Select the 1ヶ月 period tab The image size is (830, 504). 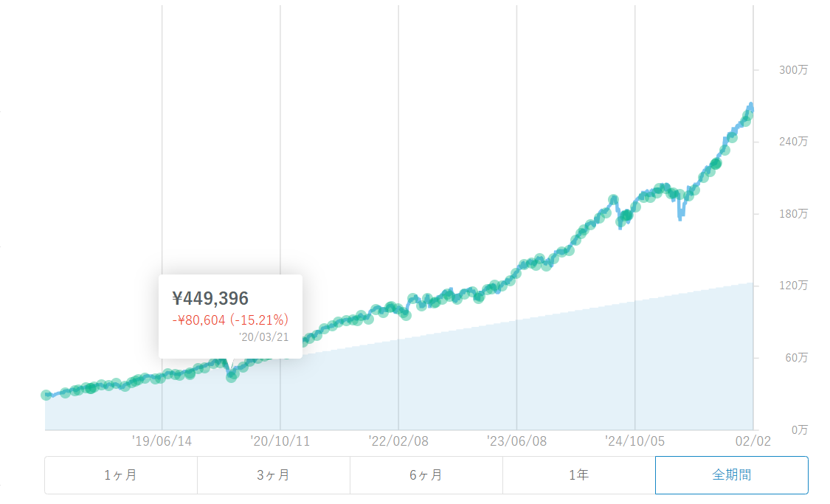click(121, 475)
